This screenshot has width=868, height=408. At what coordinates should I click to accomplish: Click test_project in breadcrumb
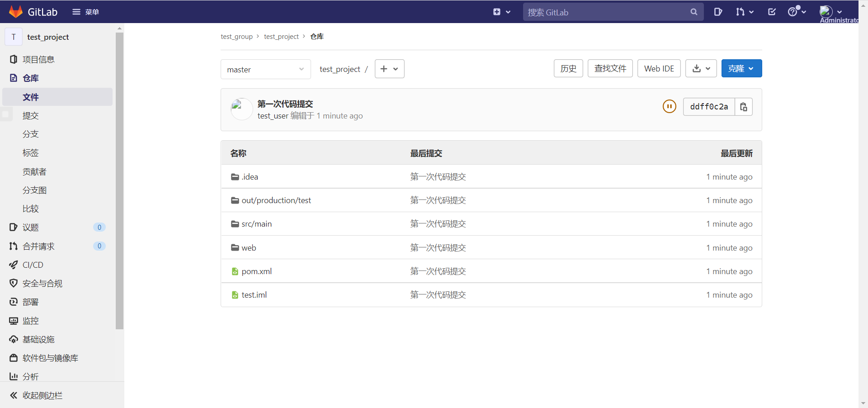coord(281,36)
